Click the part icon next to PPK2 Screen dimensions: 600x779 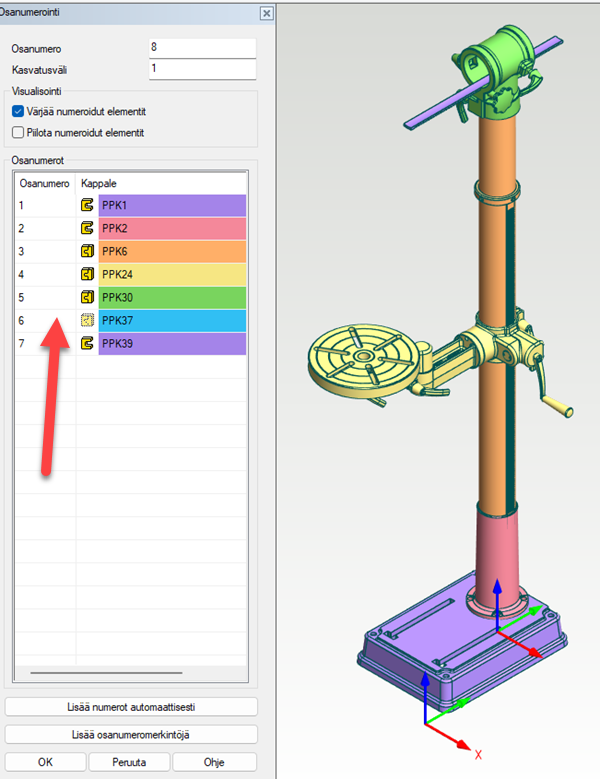tap(87, 229)
